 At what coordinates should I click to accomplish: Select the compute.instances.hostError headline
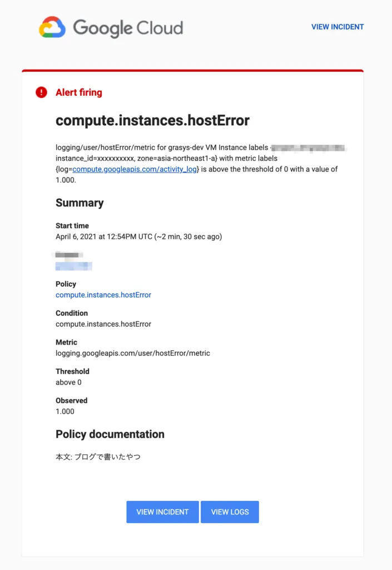point(152,120)
